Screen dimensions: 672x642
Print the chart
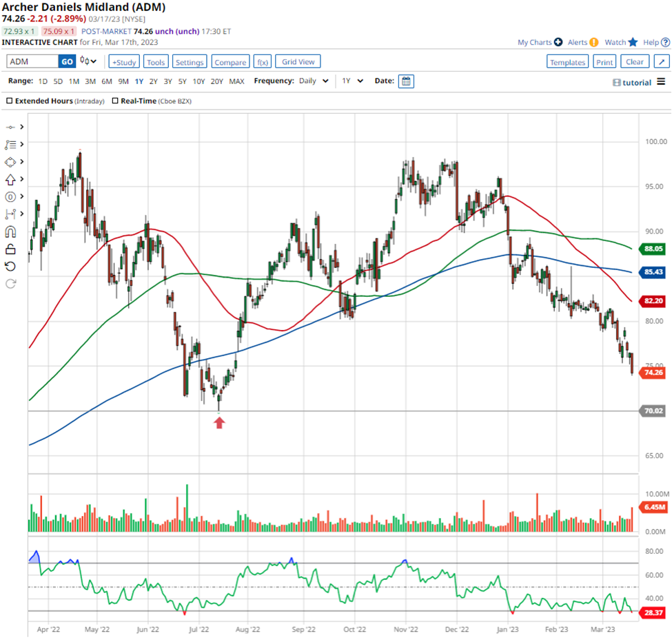604,62
